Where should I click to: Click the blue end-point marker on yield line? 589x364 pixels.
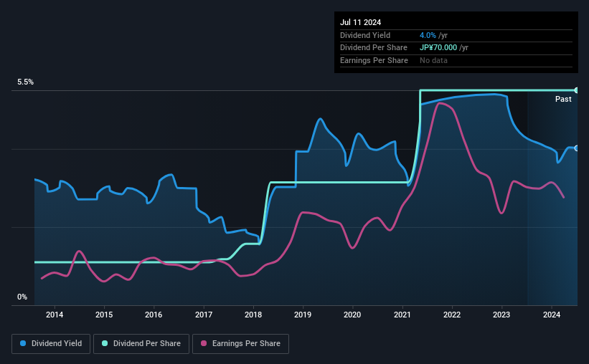coord(577,148)
